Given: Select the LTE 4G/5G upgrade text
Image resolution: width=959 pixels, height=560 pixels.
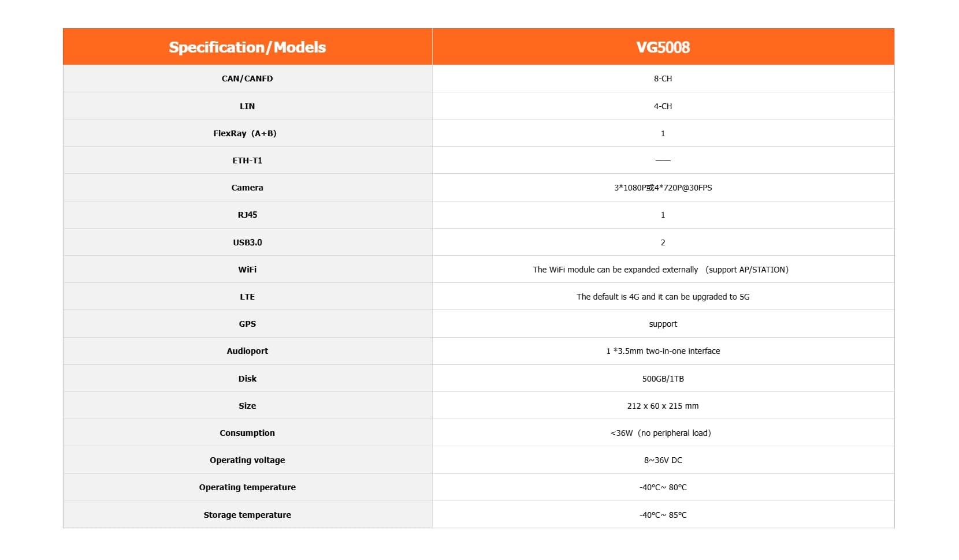Looking at the screenshot, I should (x=663, y=297).
